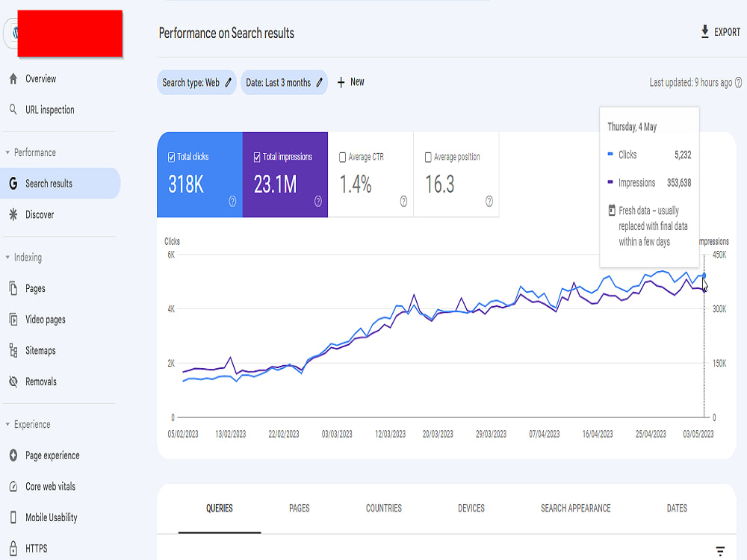Open Overview via the home icon
747x560 pixels.
(x=13, y=78)
